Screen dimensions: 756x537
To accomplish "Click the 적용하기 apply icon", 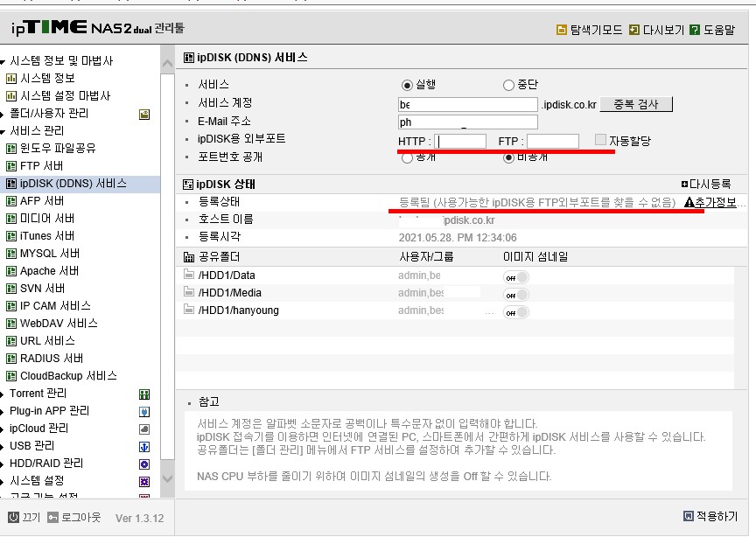I will 689,516.
